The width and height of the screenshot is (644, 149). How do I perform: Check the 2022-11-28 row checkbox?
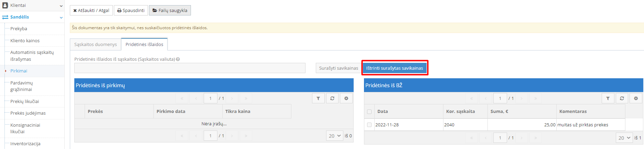[x=369, y=125]
